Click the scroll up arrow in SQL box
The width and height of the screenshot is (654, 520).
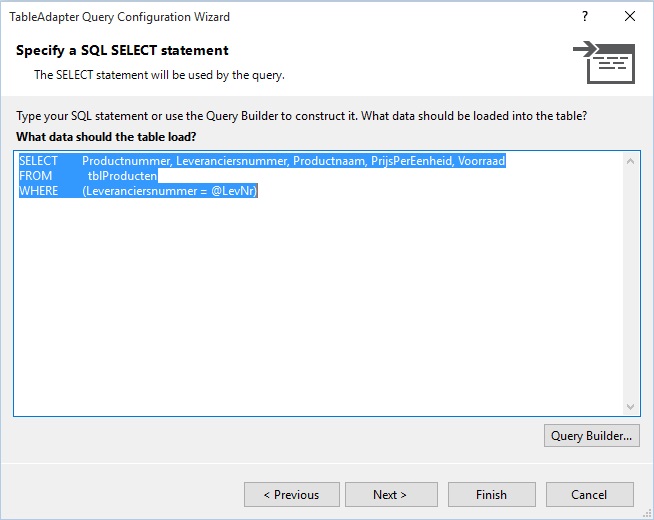(630, 161)
